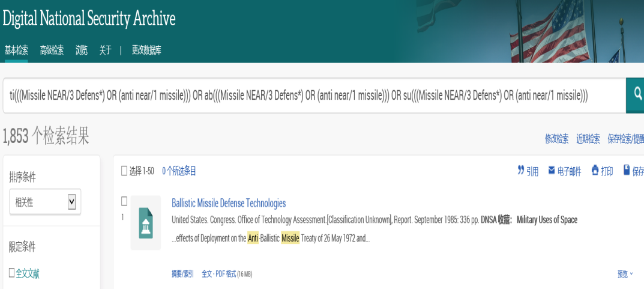Click the 修改检索 modify search link
The height and width of the screenshot is (289, 644).
(x=557, y=139)
